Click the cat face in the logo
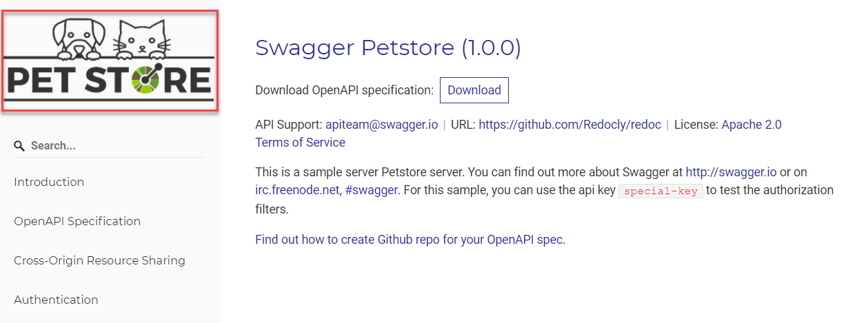Screen dimensions: 868x323 [x=141, y=40]
